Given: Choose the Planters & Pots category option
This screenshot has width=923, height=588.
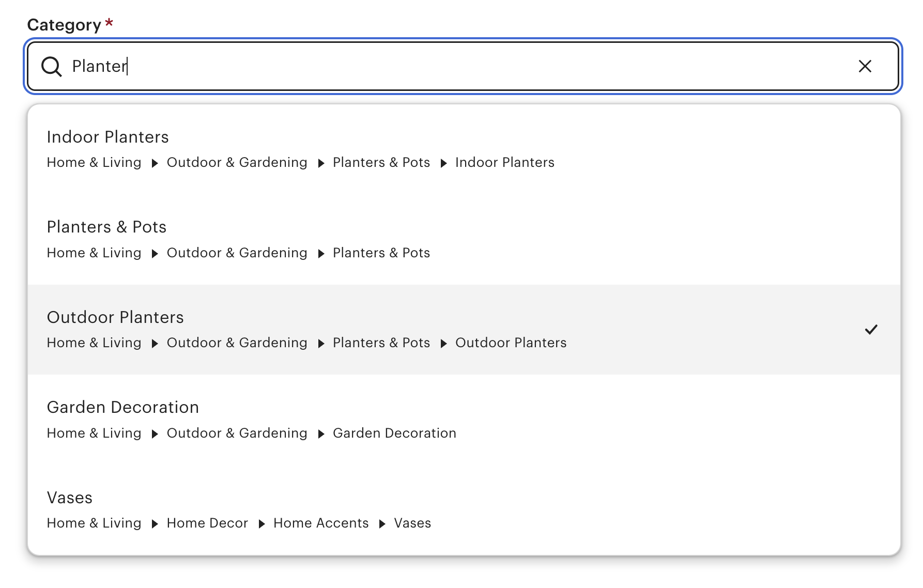Looking at the screenshot, I should (464, 240).
